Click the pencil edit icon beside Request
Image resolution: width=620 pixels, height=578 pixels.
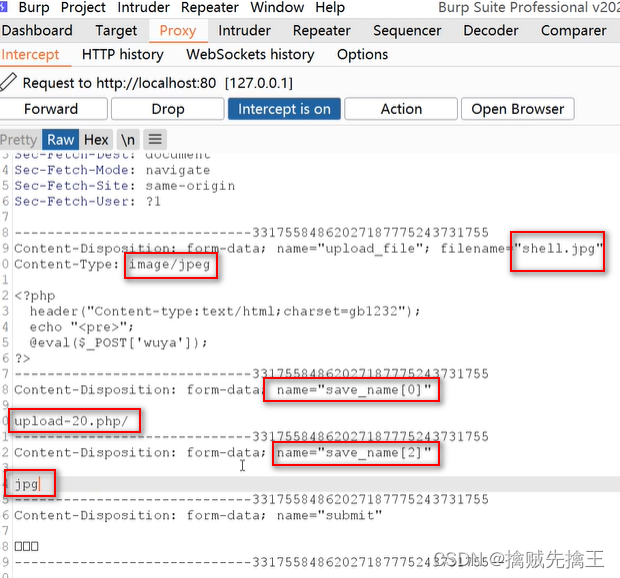[8, 82]
